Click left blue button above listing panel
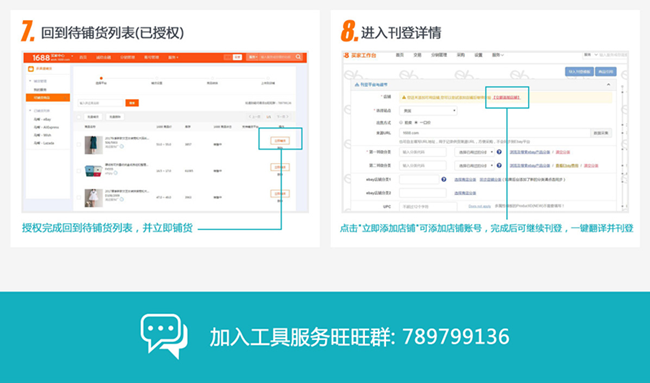Viewport: 650px width, 383px height. click(579, 72)
